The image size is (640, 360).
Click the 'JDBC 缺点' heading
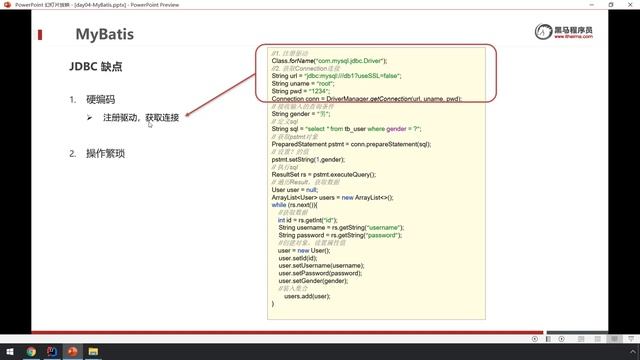click(96, 67)
